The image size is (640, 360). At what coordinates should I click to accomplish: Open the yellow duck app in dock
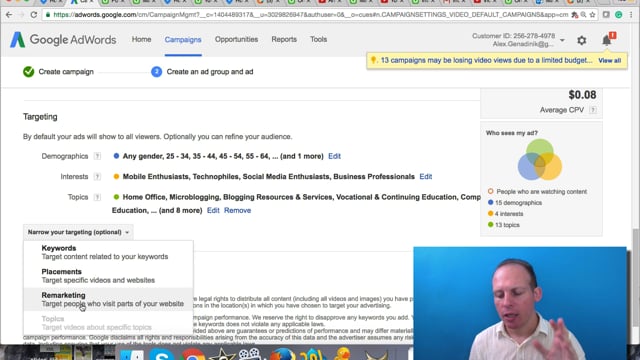coord(342,353)
